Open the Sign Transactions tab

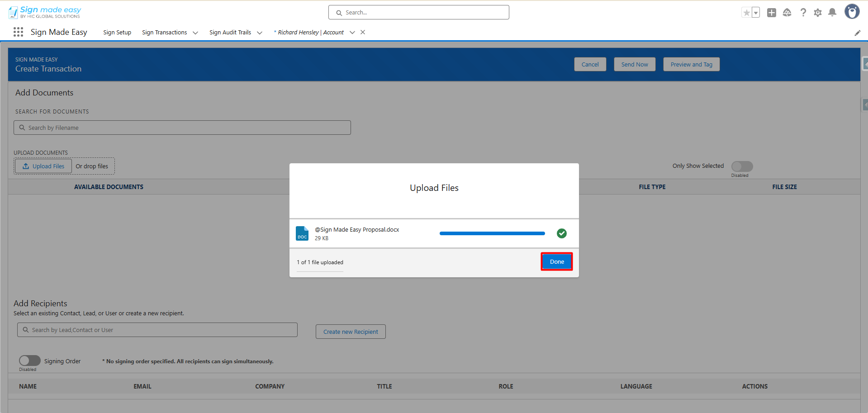(164, 33)
